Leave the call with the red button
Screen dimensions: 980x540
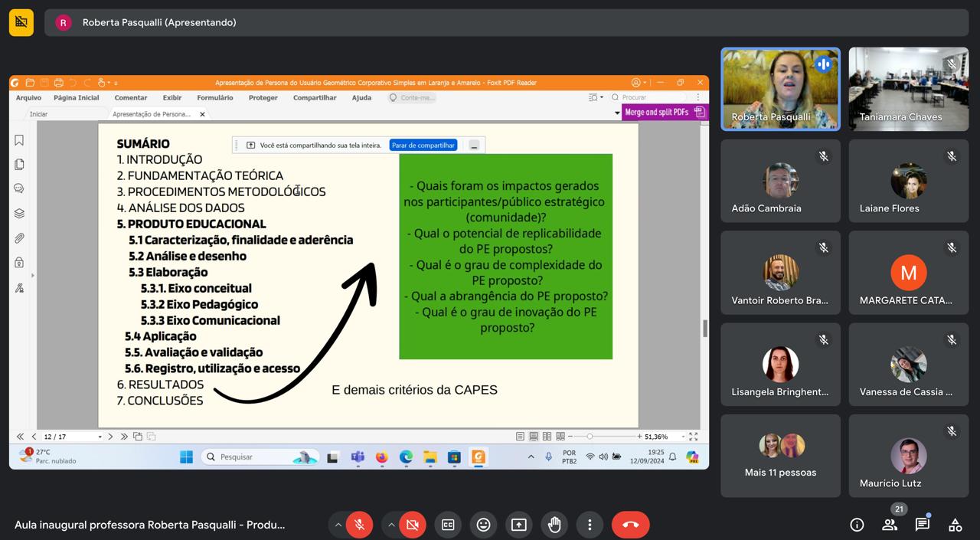pyautogui.click(x=630, y=525)
